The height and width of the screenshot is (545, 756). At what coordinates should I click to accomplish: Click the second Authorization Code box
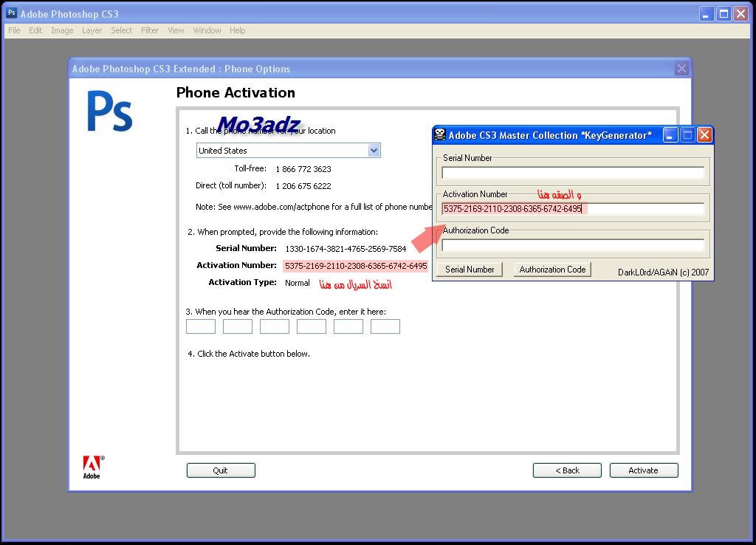[x=238, y=326]
